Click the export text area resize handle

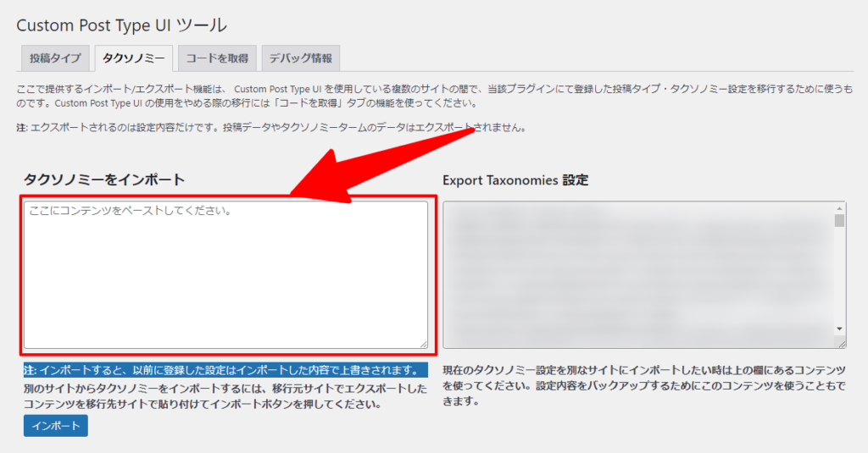tap(841, 343)
